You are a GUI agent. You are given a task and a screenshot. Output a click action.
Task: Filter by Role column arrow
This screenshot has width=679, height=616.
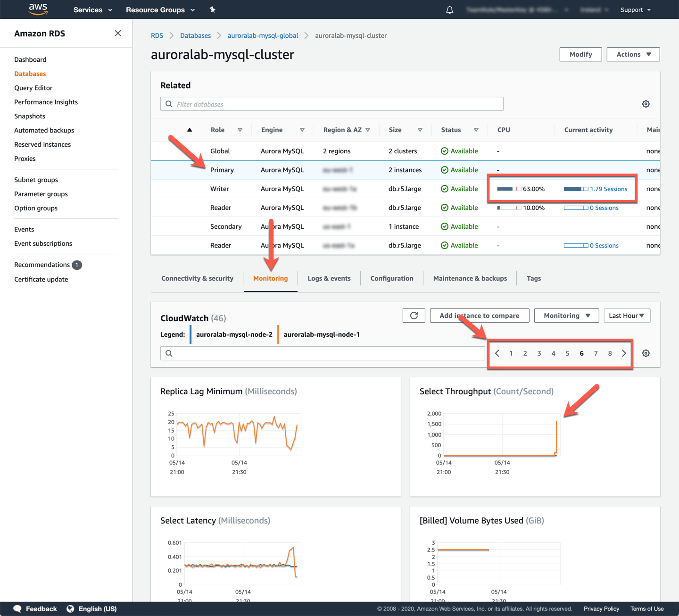(240, 130)
